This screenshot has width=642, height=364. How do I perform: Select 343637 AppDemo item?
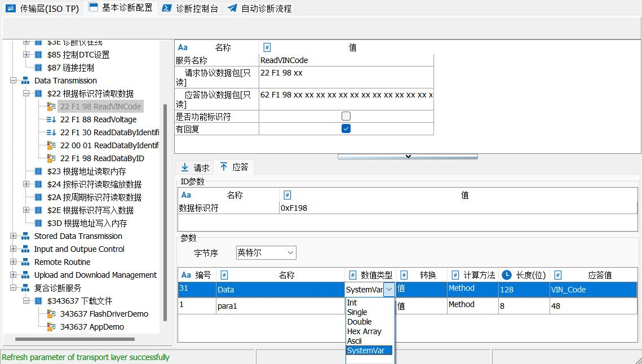pos(92,327)
